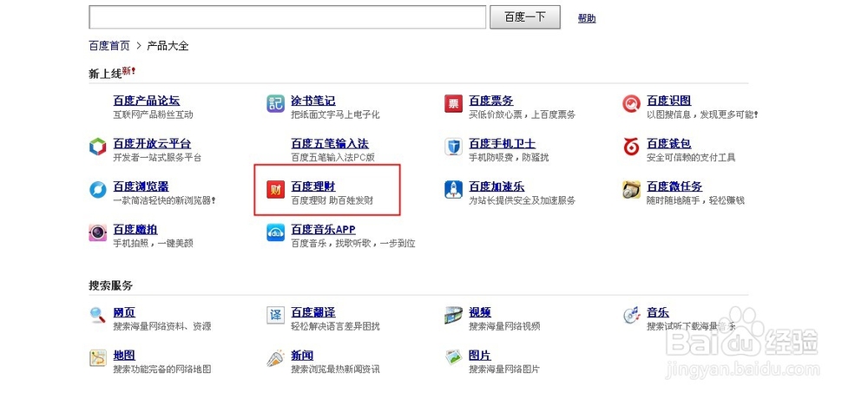Screen dimensions: 868x399
Task: Click the 地图 map icon
Action: (97, 358)
